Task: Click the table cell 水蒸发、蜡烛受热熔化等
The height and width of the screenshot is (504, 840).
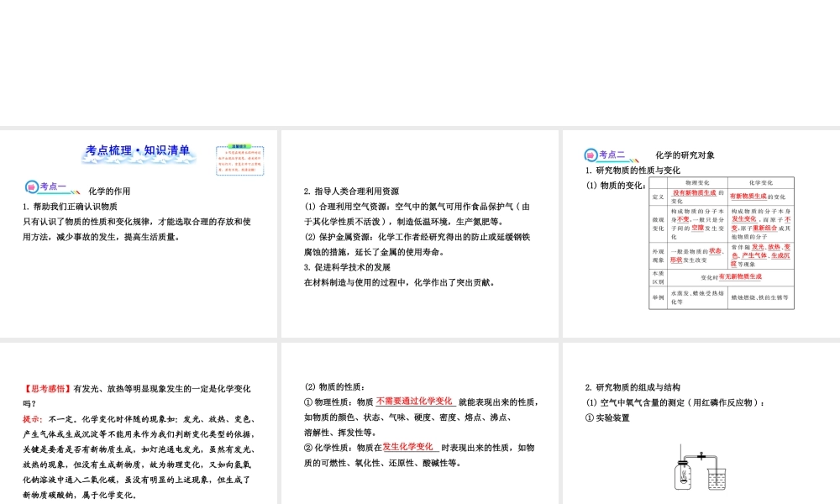Action: pos(697,297)
